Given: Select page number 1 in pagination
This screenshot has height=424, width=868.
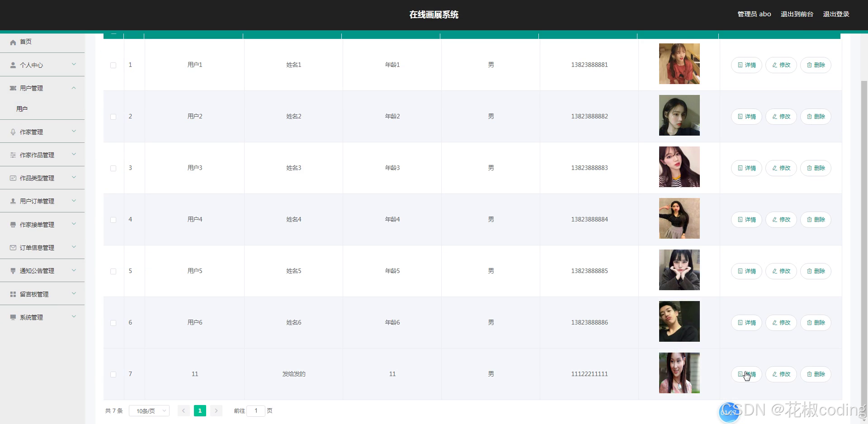Looking at the screenshot, I should [x=200, y=411].
